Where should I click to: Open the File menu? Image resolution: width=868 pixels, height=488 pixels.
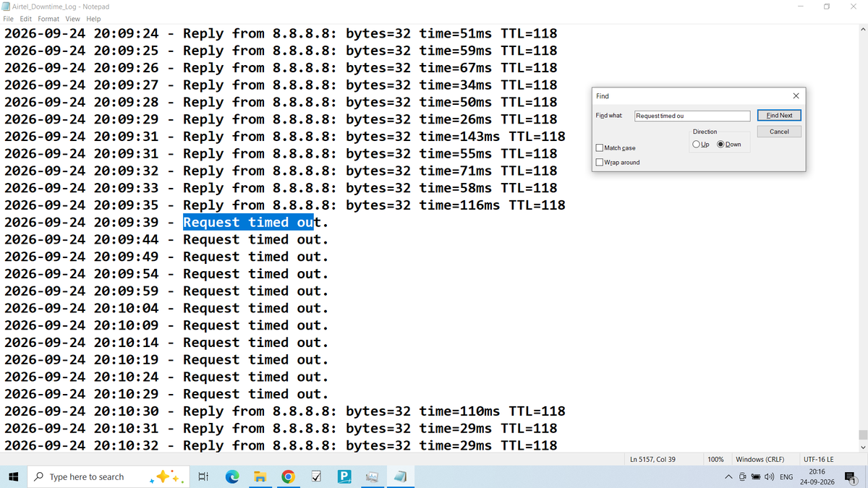point(8,19)
